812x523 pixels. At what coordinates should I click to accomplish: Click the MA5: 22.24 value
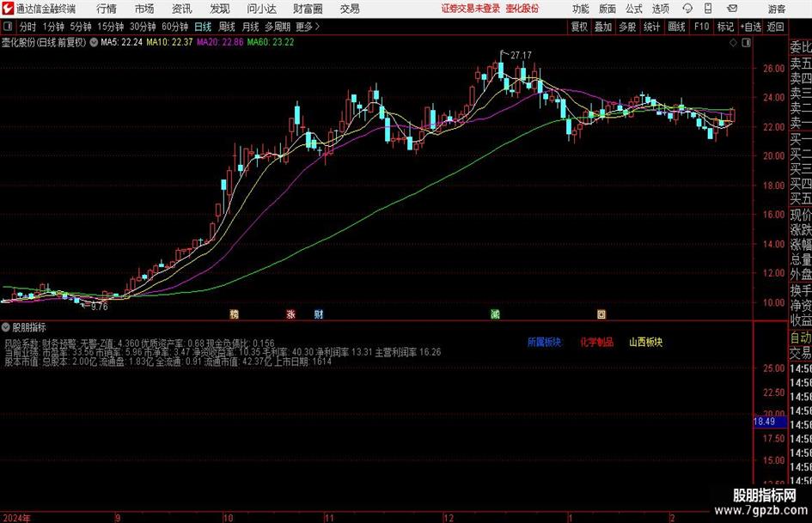click(x=121, y=42)
